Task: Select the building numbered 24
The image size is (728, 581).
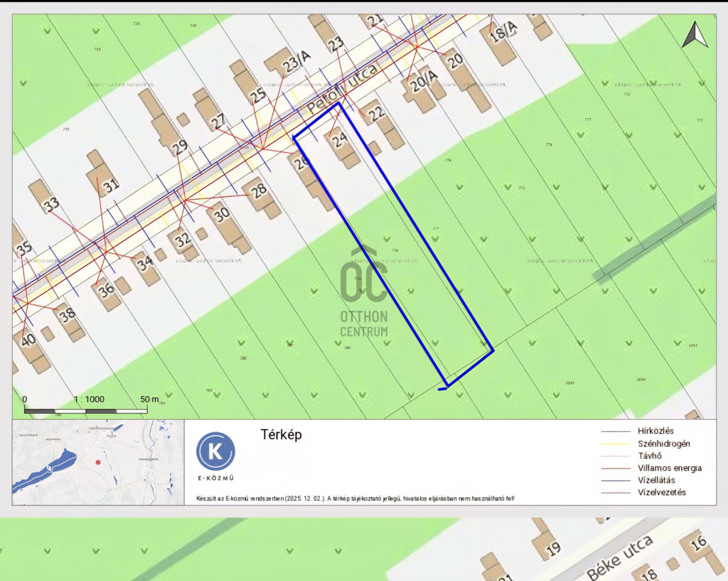Action: pos(341,139)
